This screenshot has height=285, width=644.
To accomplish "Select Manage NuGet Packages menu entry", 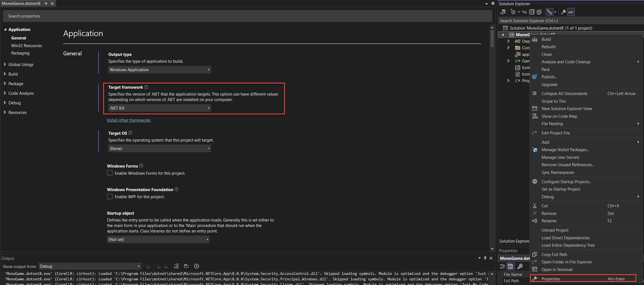I will pyautogui.click(x=586, y=150).
